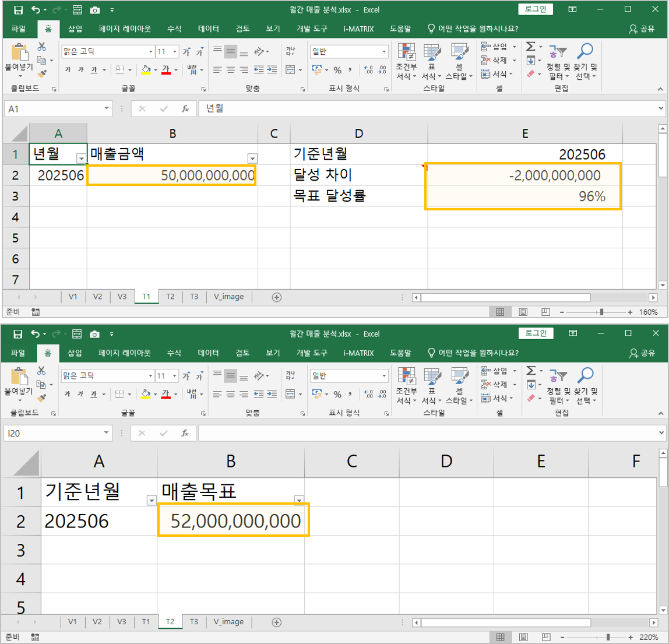The height and width of the screenshot is (644, 669).
Task: Click the Save icon in the lower window
Action: [18, 334]
